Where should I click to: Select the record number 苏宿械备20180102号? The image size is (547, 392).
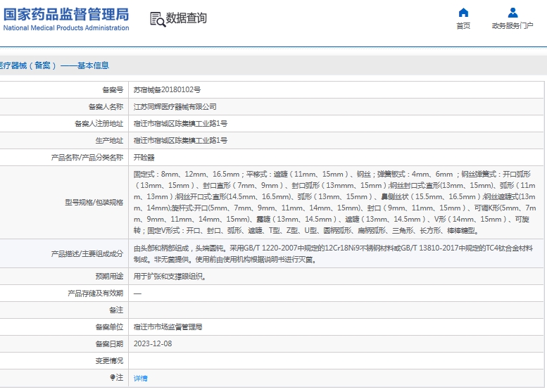click(167, 90)
